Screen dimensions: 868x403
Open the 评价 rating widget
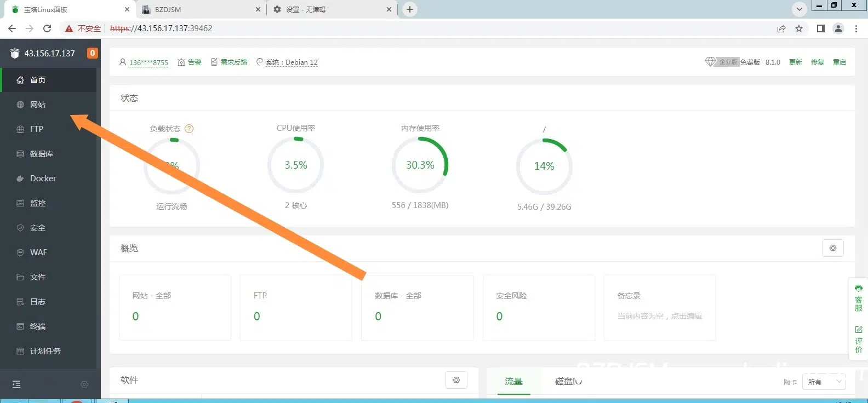click(859, 339)
